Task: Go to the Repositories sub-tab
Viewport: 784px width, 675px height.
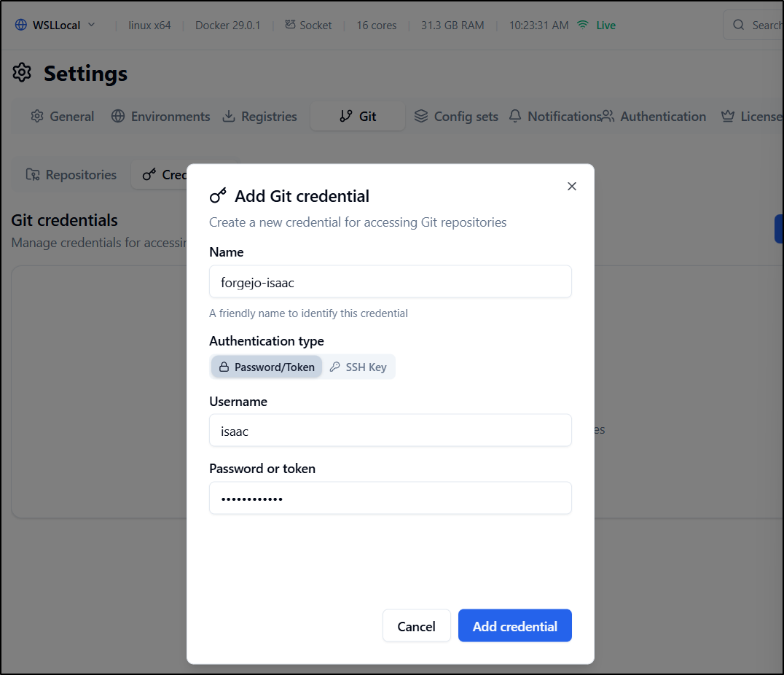Action: 71,175
